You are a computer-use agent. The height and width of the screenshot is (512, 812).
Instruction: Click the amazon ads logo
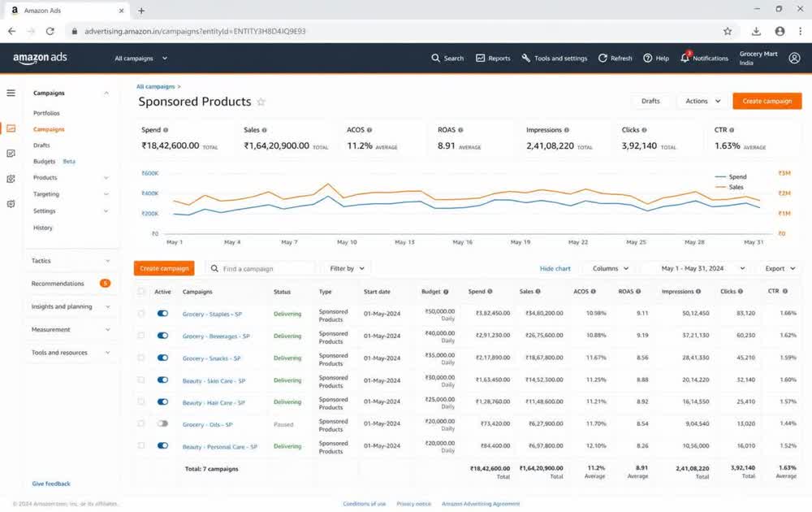click(x=40, y=58)
